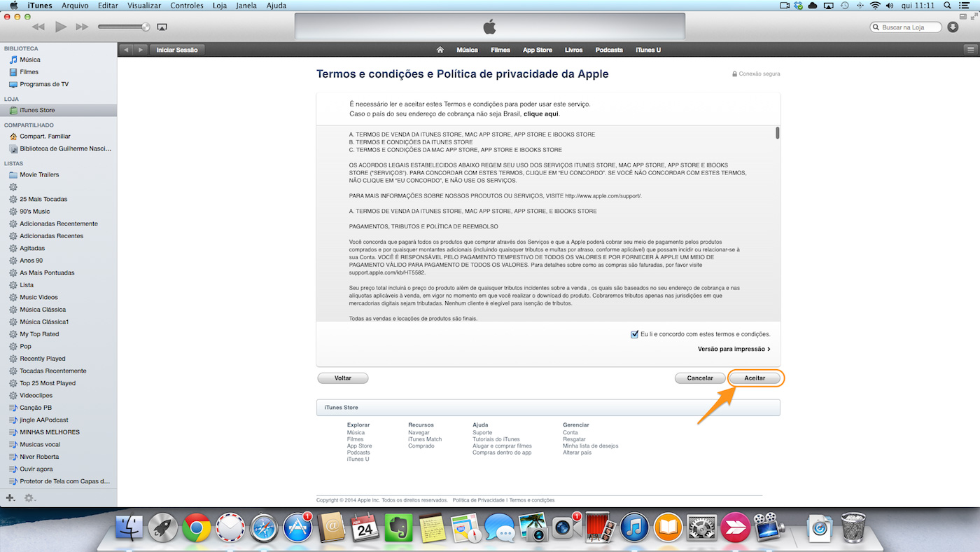
Task: Open iBooks from the Dock
Action: coord(668,527)
